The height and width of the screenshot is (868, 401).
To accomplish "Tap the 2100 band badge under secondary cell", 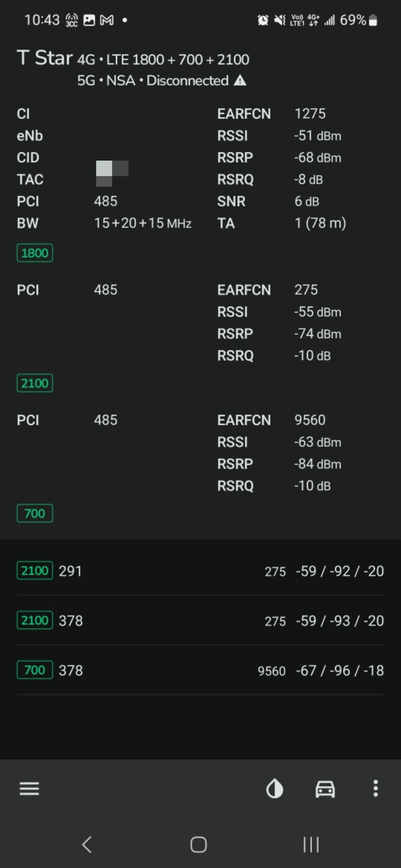I will 35,383.
